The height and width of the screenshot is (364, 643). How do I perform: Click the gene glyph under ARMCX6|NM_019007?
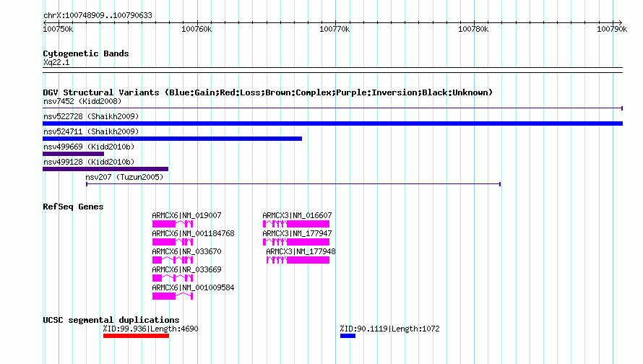(173, 224)
